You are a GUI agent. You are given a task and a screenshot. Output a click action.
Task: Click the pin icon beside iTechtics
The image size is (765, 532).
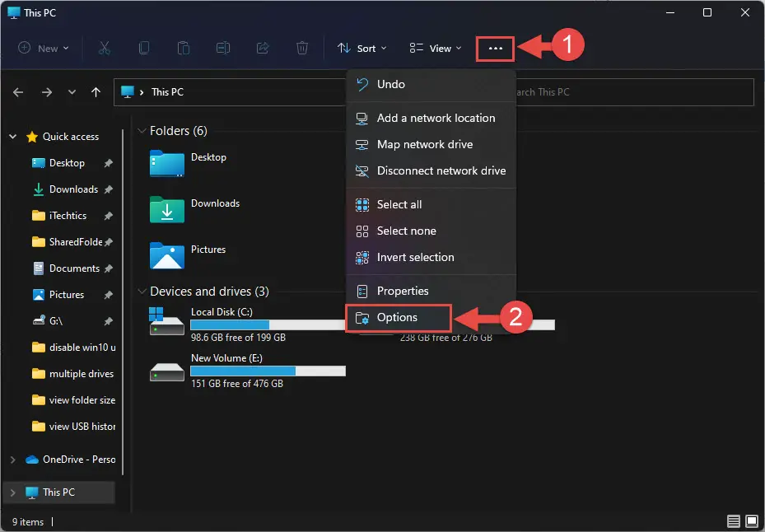point(109,216)
